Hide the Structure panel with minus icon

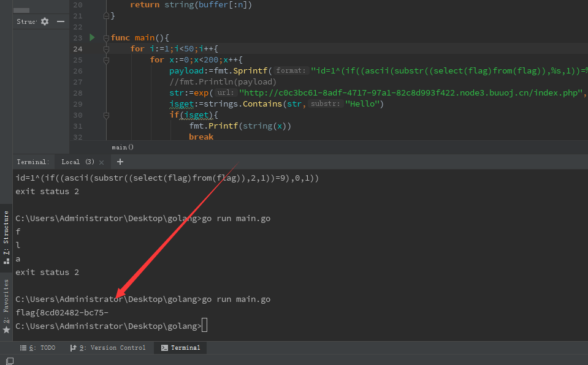(x=61, y=21)
